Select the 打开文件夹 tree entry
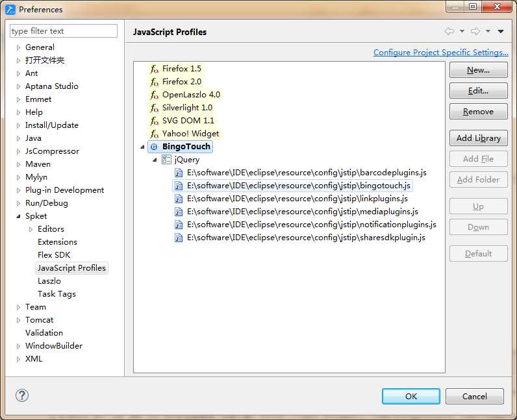Image resolution: width=517 pixels, height=420 pixels. pos(45,60)
